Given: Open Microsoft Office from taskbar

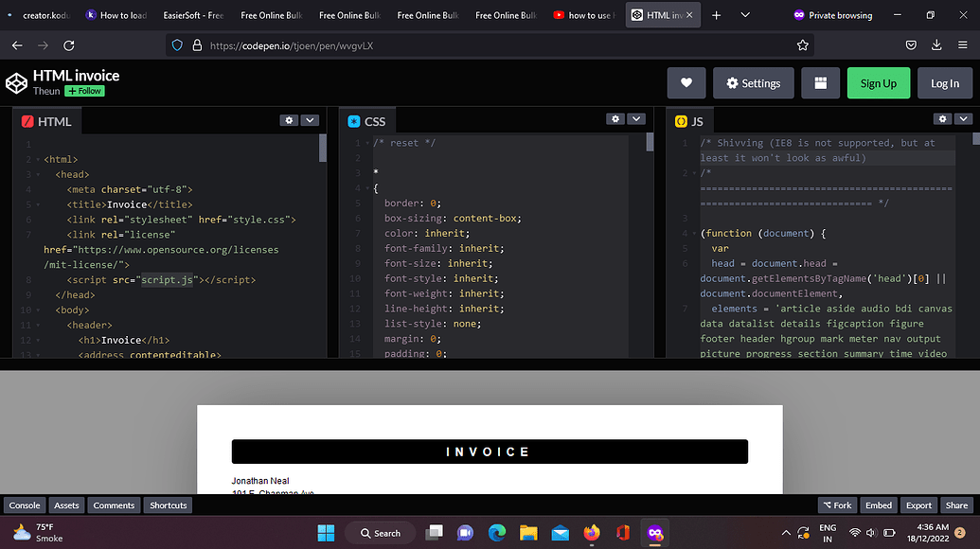Looking at the screenshot, I should [x=623, y=534].
